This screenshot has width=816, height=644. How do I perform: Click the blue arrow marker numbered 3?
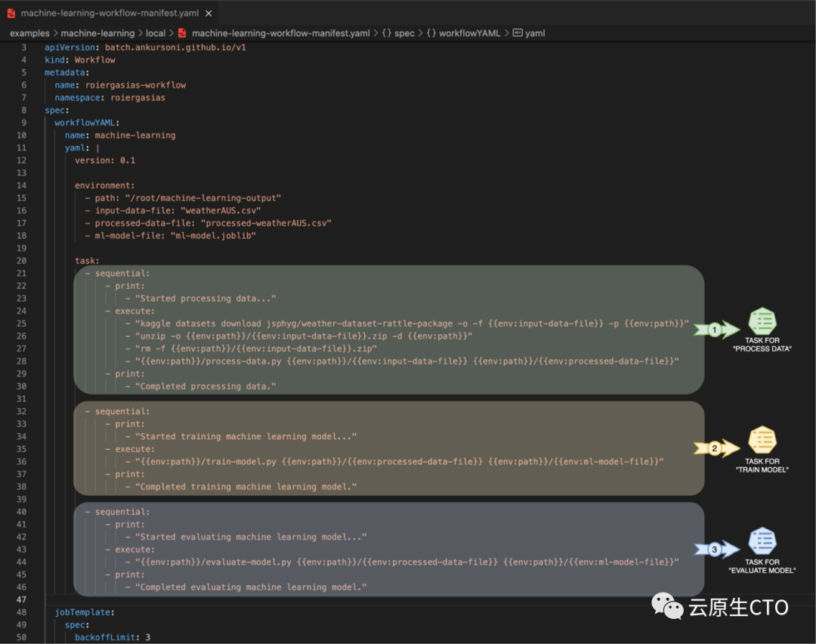point(713,550)
